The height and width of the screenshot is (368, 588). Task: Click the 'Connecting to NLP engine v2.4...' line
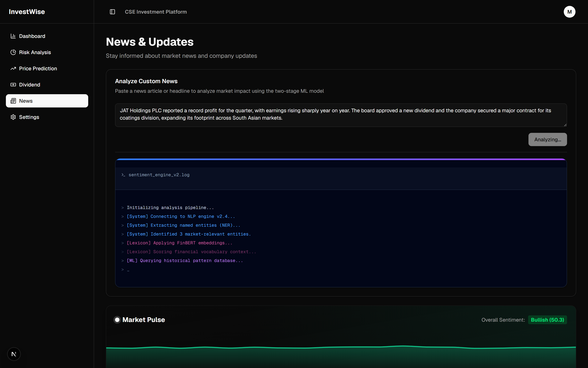tap(181, 216)
